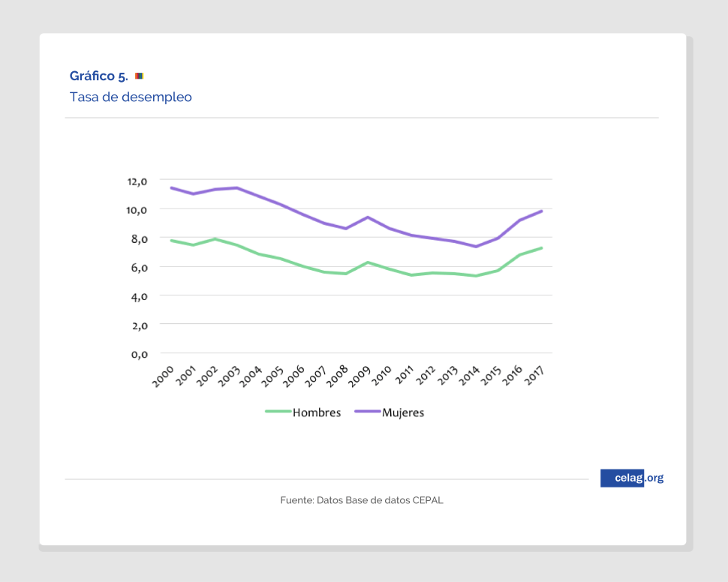Click the purple Mujeres legend line marker
Screen dimensions: 728x582
[x=367, y=412]
